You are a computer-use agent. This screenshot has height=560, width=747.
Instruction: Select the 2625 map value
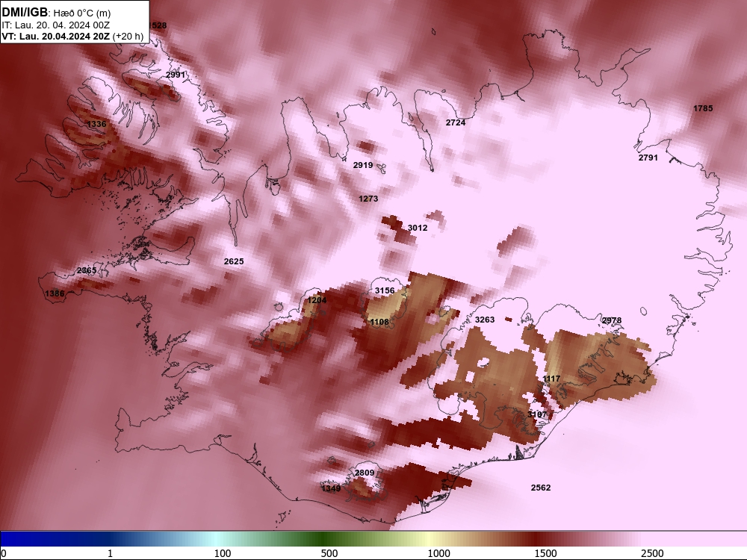click(233, 261)
